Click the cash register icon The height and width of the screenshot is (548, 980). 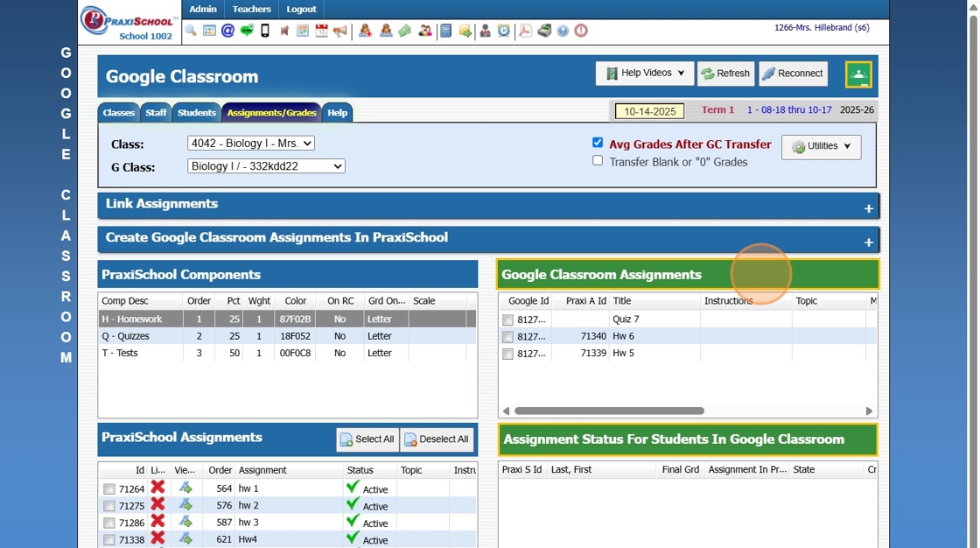point(544,31)
